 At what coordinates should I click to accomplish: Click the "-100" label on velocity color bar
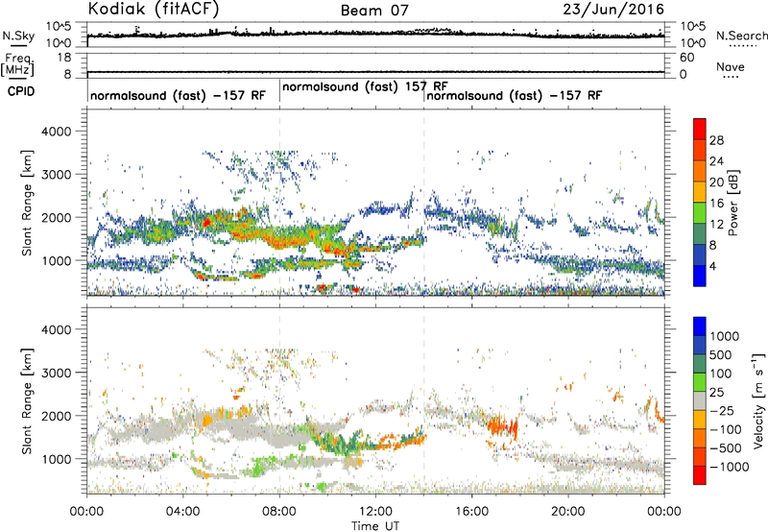point(726,429)
